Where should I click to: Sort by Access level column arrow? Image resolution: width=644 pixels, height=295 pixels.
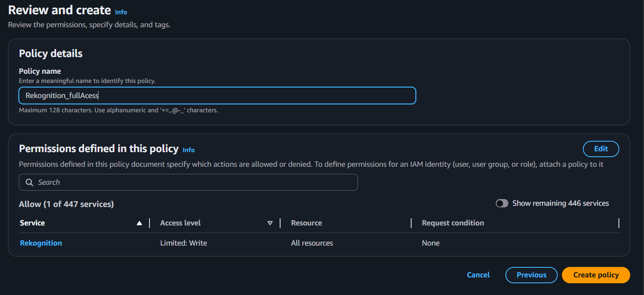[x=270, y=223]
